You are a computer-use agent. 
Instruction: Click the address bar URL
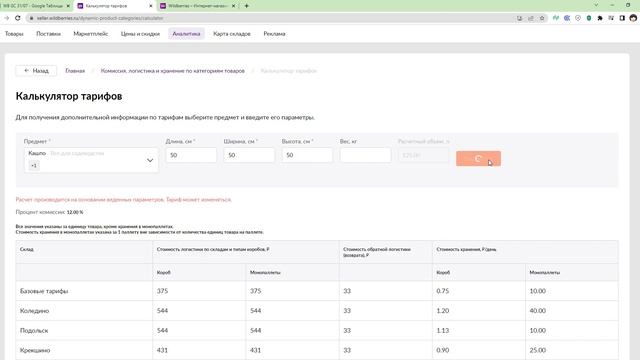[100, 18]
